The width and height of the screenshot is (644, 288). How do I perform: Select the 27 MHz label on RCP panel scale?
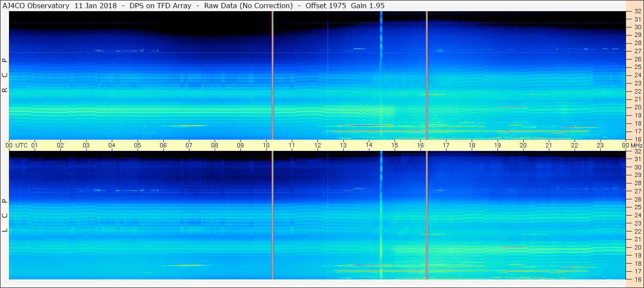(x=637, y=51)
